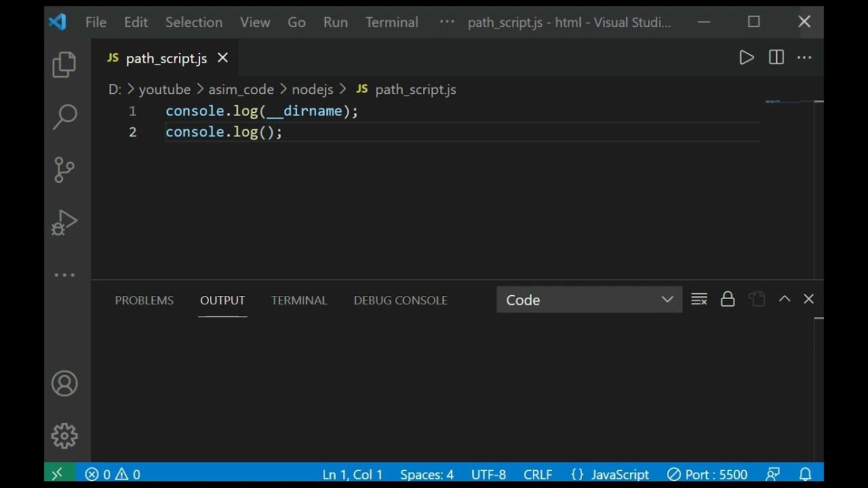
Task: Open the Selection menu
Action: 194,22
